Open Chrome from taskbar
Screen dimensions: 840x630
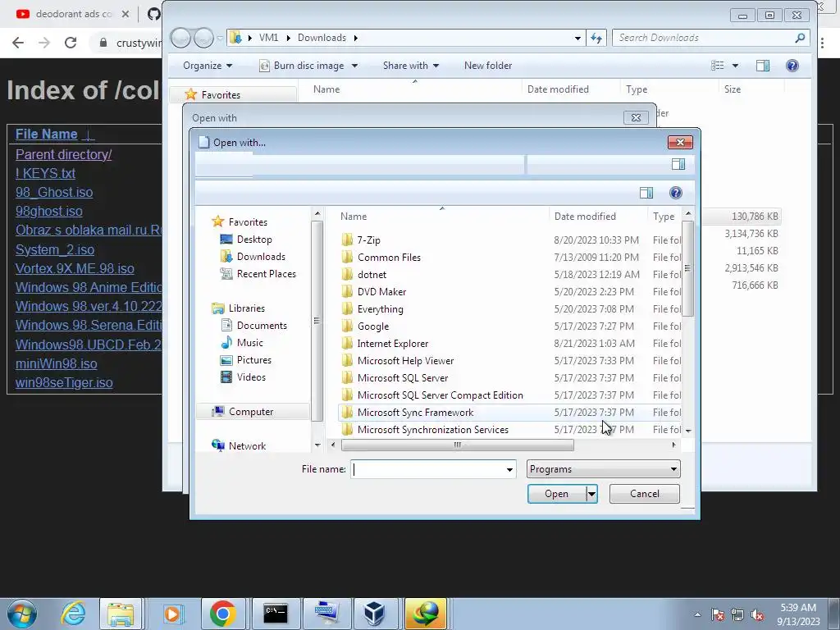(223, 614)
